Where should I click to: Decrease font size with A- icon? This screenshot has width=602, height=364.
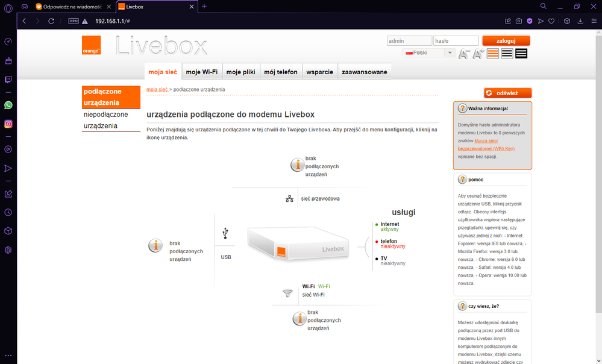pos(464,54)
